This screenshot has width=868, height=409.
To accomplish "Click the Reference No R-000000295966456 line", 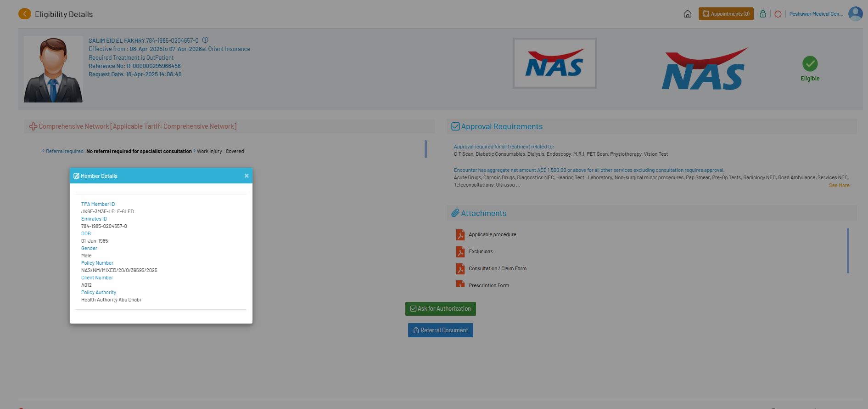I will coord(134,66).
